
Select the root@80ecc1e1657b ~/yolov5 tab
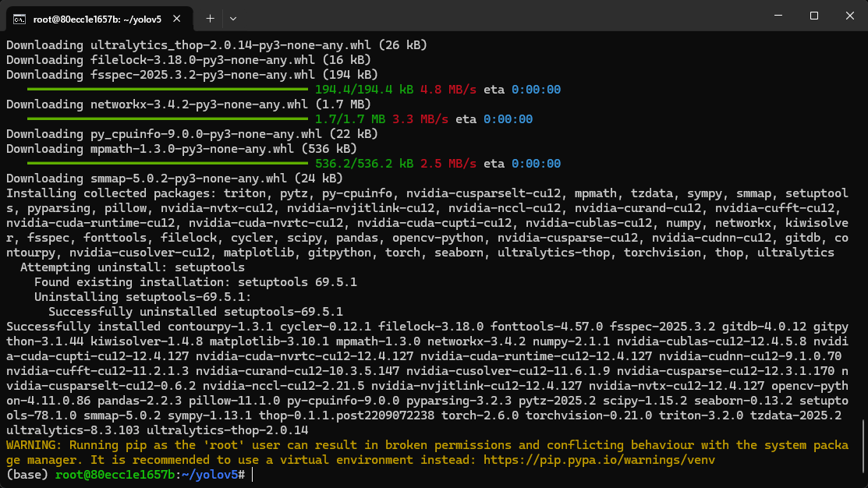pyautogui.click(x=100, y=19)
